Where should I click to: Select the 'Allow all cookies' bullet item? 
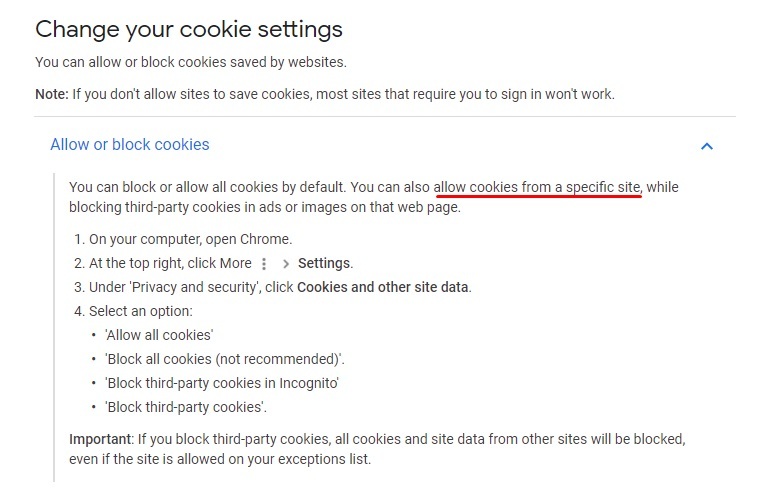click(x=159, y=335)
